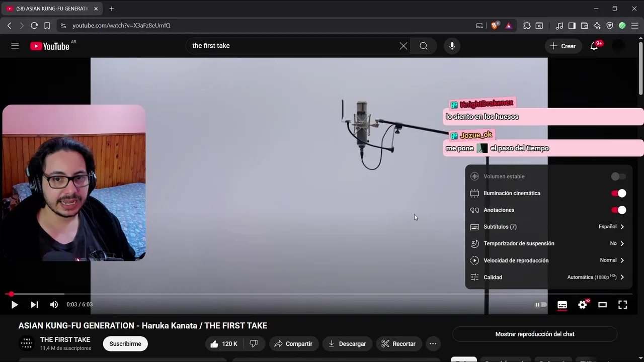Open the Temporizador de suspensión submenu

coord(548,243)
